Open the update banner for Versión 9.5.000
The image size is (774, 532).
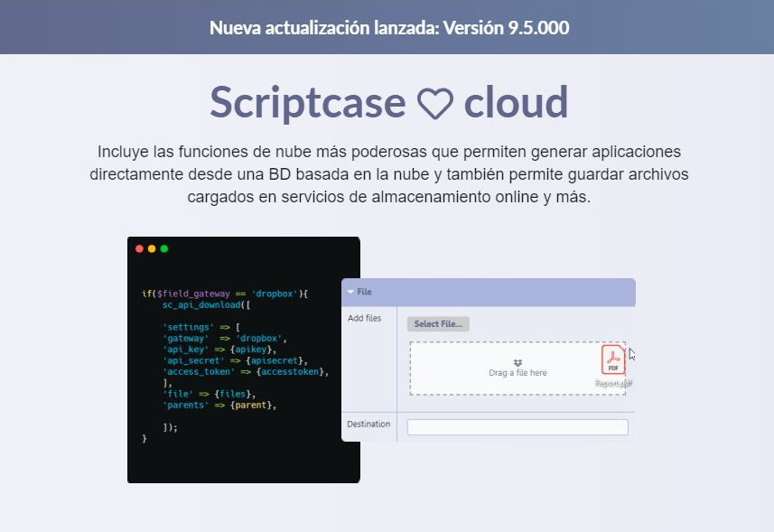click(388, 27)
